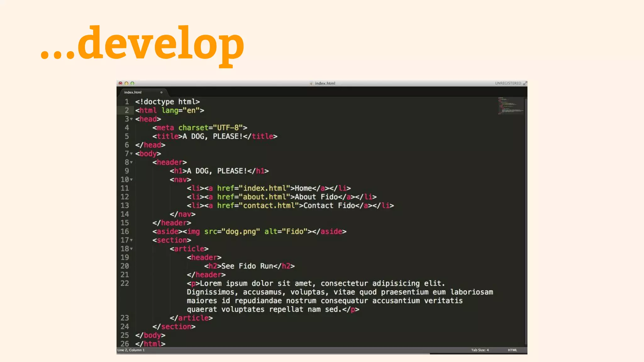Collapse the header fold arrow on line 8

(x=131, y=162)
